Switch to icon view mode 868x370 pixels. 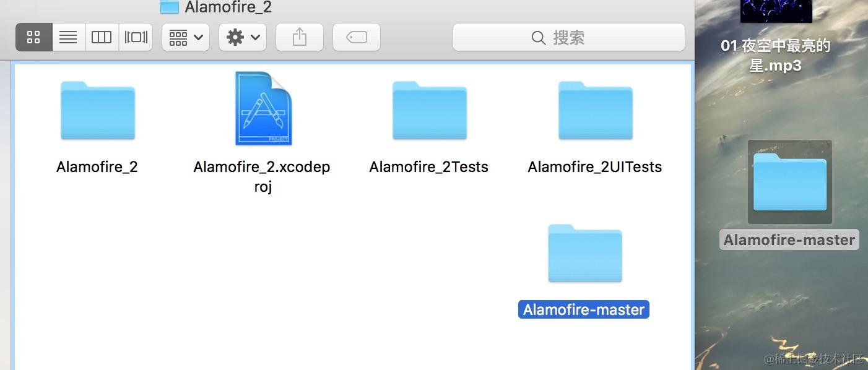point(34,37)
